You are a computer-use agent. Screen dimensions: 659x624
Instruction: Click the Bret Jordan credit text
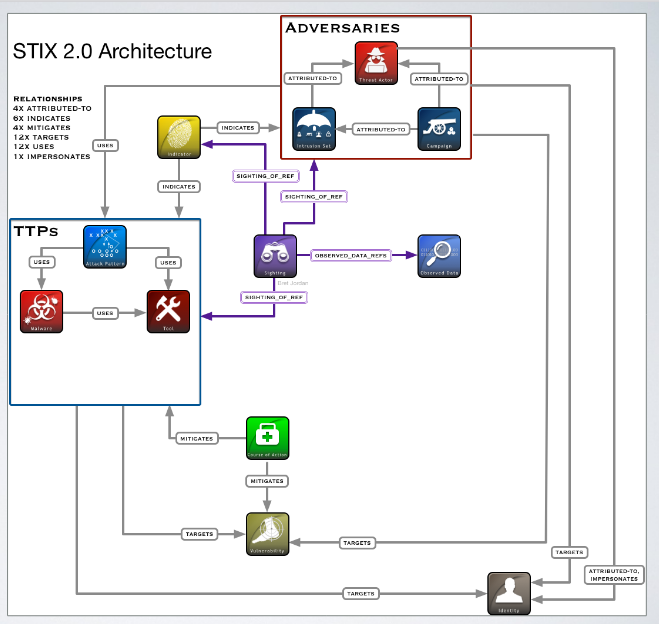point(293,283)
